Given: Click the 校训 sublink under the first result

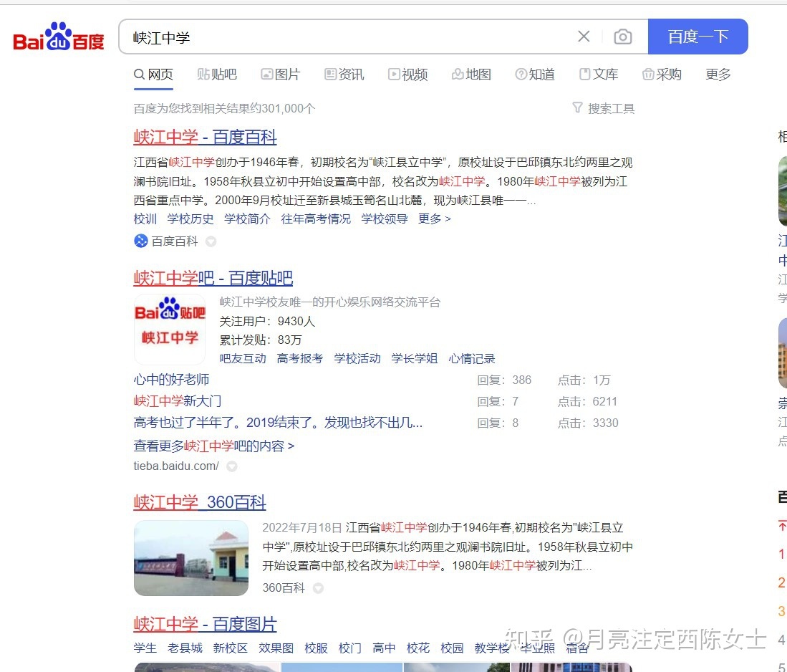Looking at the screenshot, I should pos(145,219).
